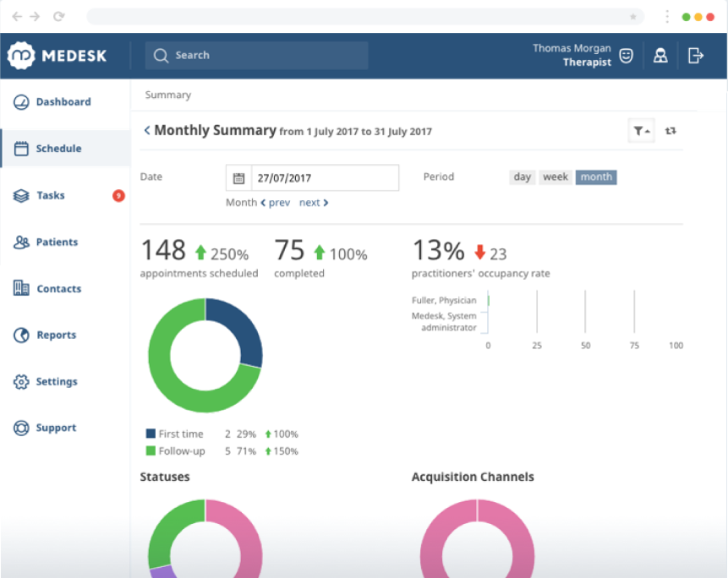Select the month period option

pos(596,177)
